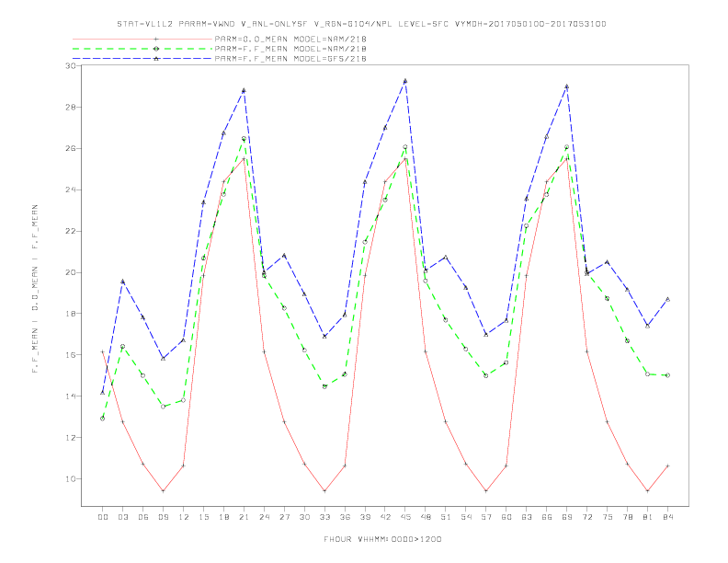Click x-axis tick label 27
Image resolution: width=728 pixels, height=563 pixels.
[x=284, y=517]
